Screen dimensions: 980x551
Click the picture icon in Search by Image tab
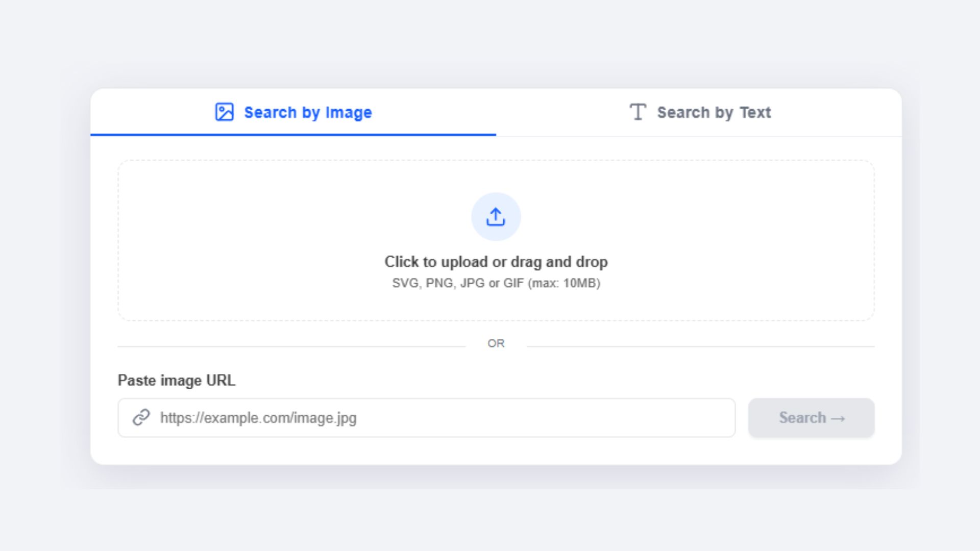224,112
